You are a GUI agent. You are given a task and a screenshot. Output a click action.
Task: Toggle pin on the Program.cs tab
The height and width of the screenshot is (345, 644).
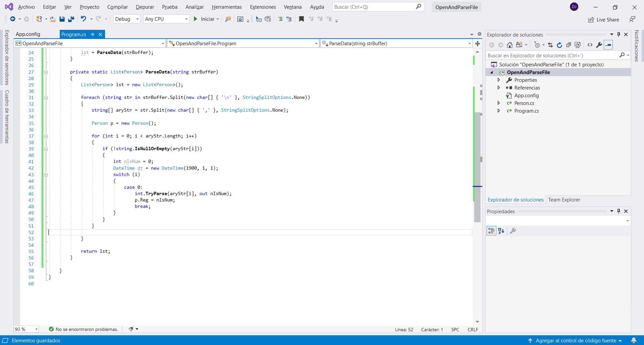93,34
